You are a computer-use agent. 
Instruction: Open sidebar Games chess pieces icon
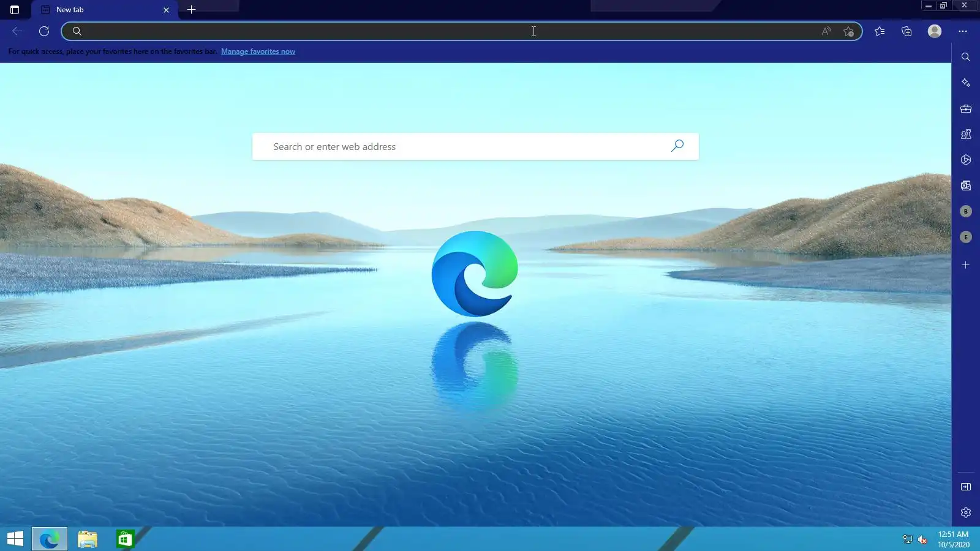(x=966, y=134)
